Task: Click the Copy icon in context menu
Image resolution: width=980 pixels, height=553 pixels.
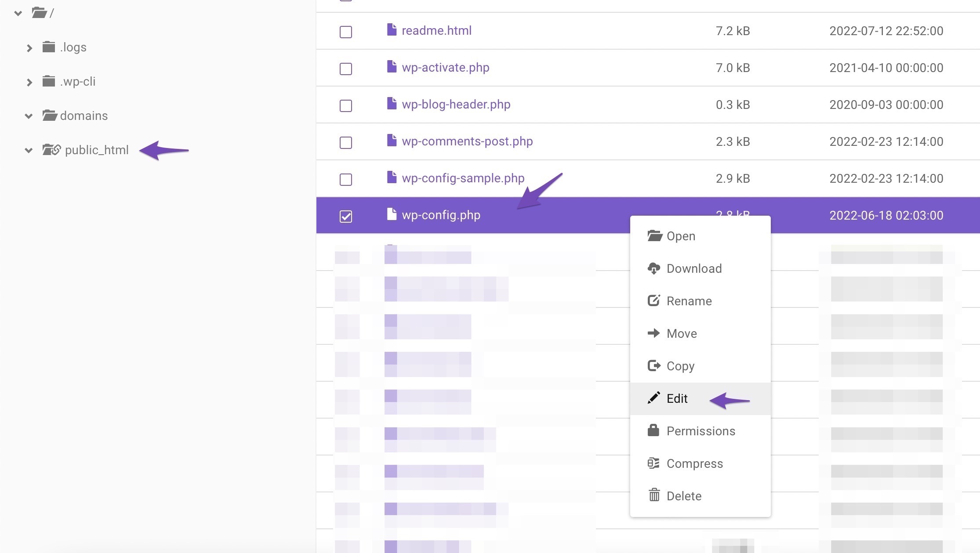Action: coord(653,365)
